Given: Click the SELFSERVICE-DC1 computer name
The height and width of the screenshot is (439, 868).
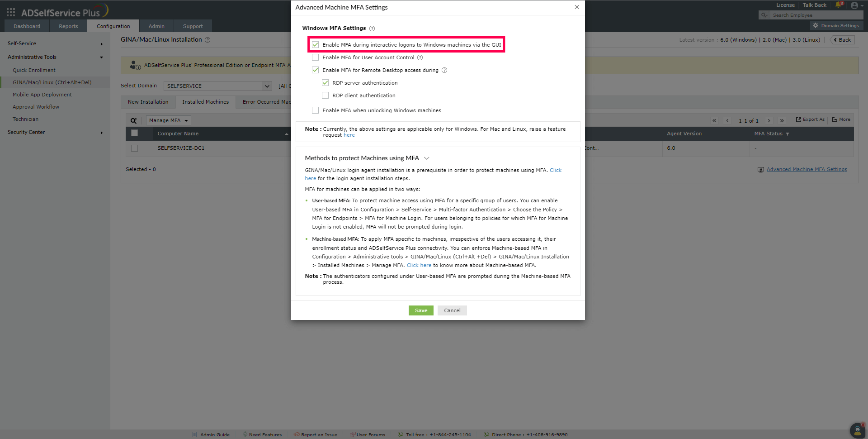Looking at the screenshot, I should [181, 148].
